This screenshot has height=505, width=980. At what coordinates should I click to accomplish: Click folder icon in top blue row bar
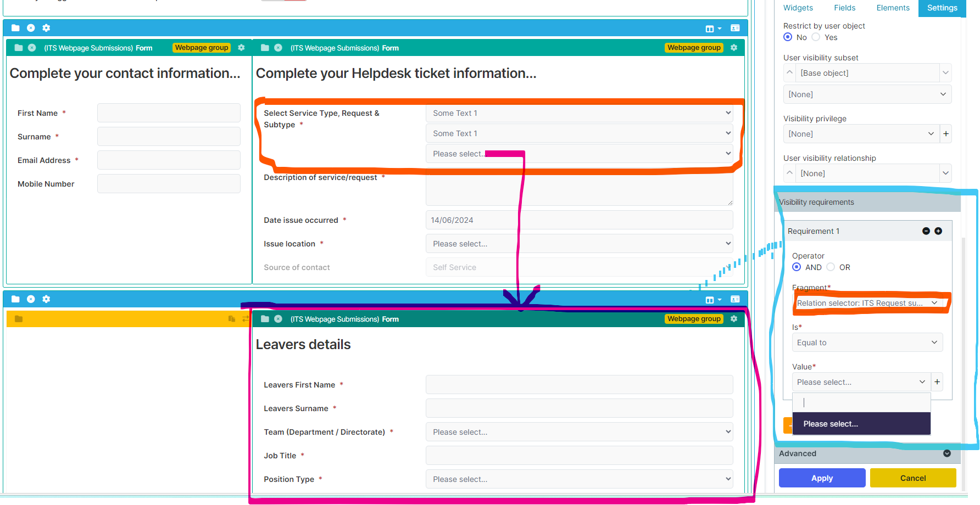click(15, 28)
